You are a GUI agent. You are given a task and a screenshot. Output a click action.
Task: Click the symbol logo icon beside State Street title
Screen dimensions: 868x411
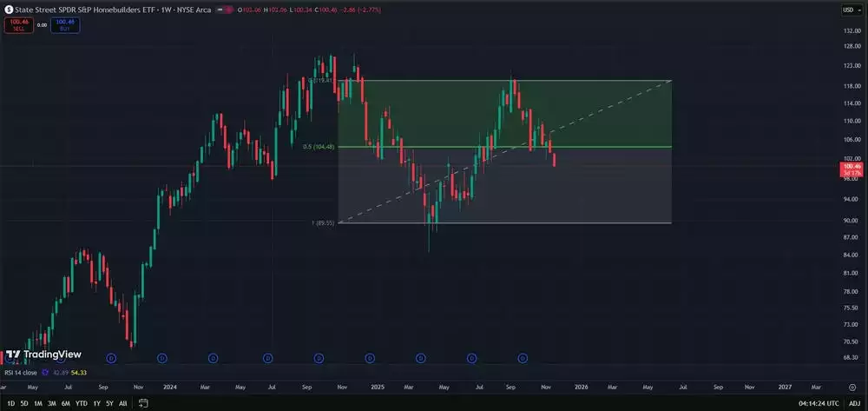pyautogui.click(x=9, y=10)
